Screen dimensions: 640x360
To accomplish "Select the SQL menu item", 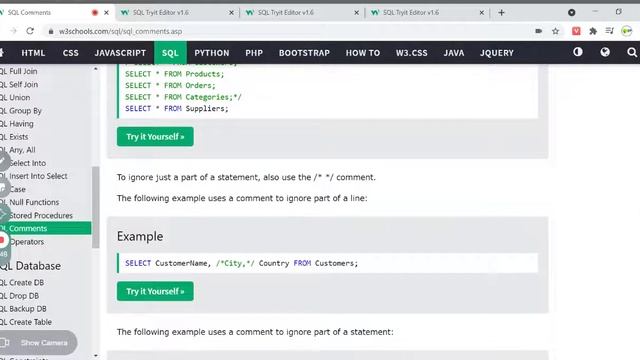I will (x=170, y=53).
